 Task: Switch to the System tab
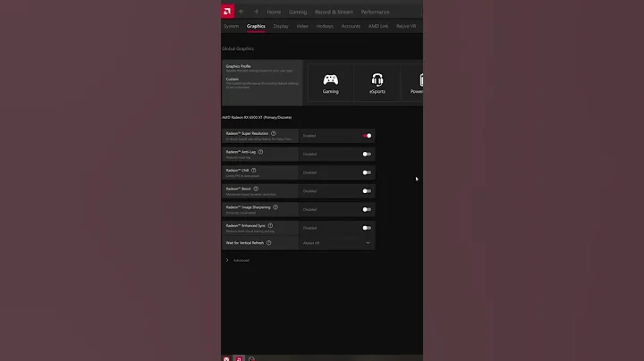click(x=232, y=26)
